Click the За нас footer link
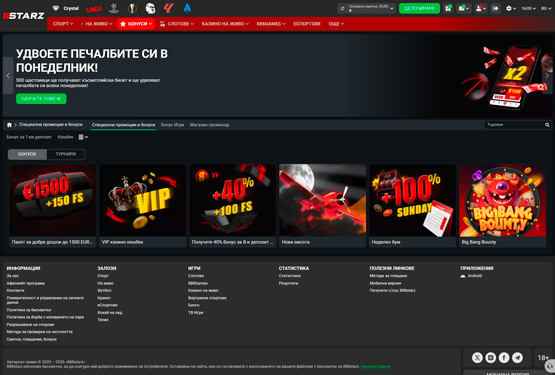Screen dimensions: 555x375 (x=13, y=275)
